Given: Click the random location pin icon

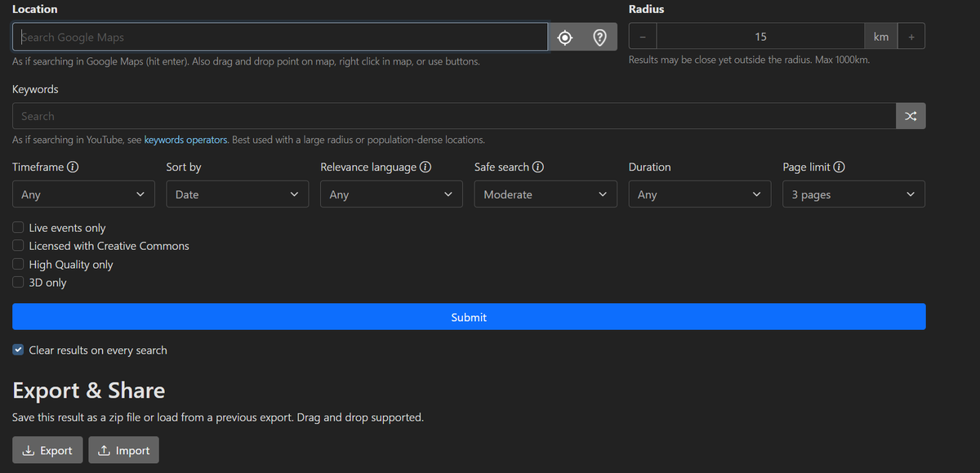Looking at the screenshot, I should pyautogui.click(x=599, y=37).
